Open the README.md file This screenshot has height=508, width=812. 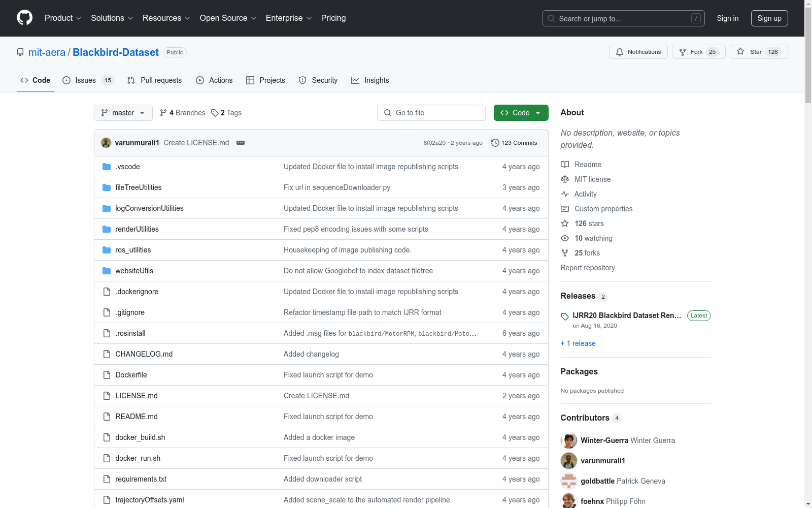click(137, 417)
